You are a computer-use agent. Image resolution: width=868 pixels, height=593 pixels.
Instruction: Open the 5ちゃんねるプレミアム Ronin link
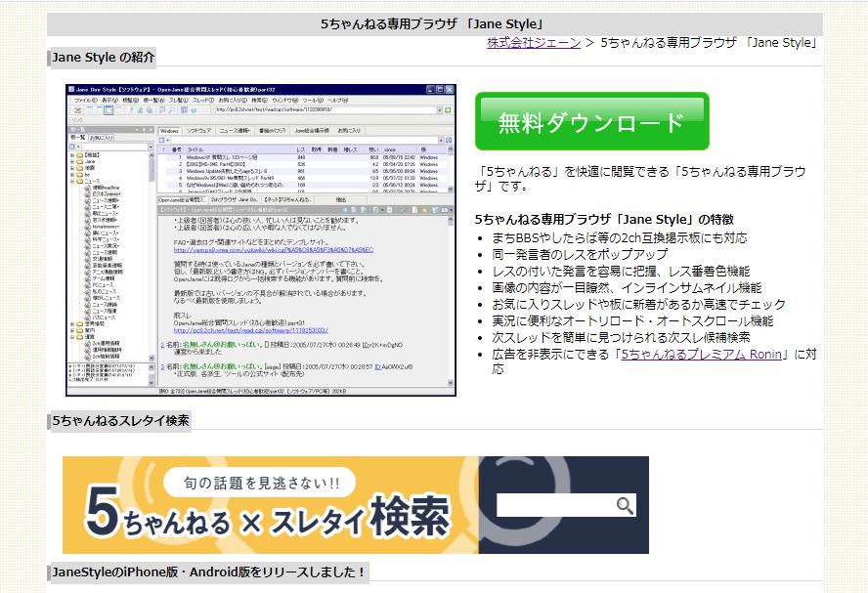click(x=702, y=354)
